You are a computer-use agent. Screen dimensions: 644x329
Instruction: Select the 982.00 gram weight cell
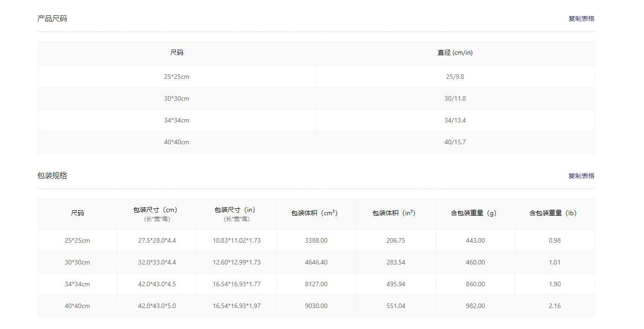pyautogui.click(x=475, y=306)
